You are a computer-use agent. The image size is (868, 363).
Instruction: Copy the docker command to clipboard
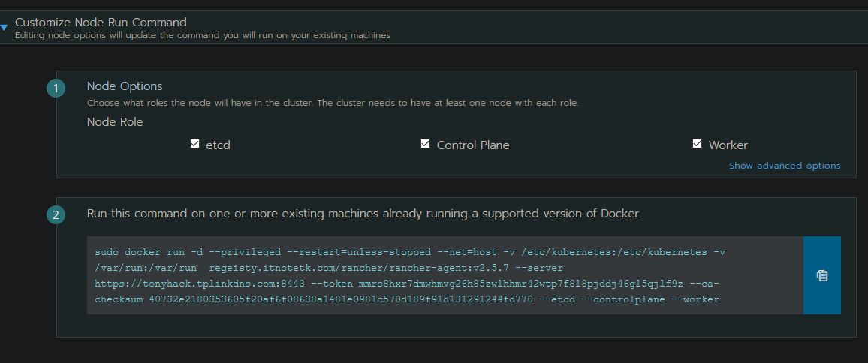click(x=821, y=275)
